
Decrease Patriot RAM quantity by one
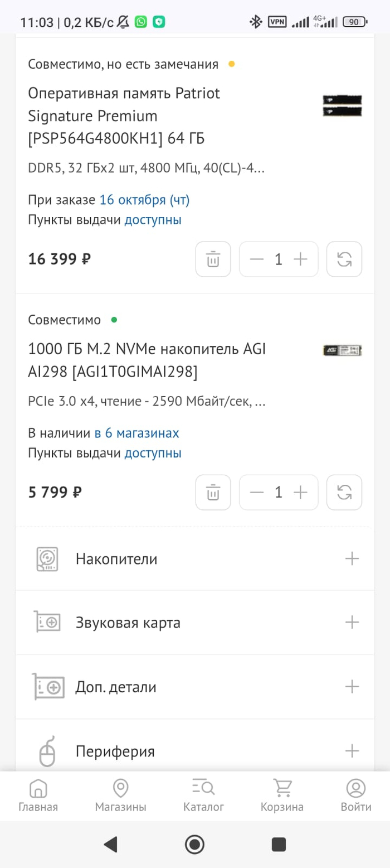[x=256, y=259]
